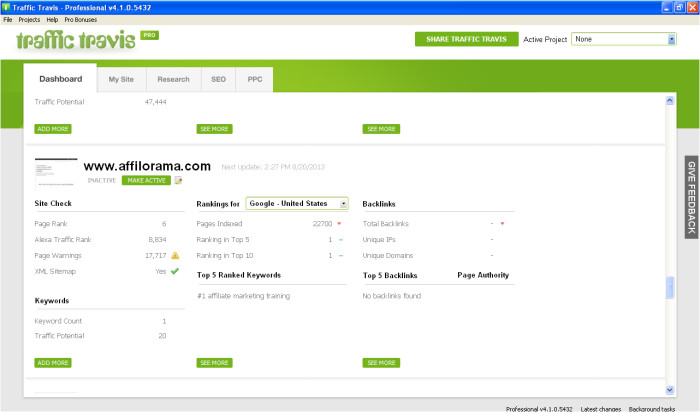Click the Next Update timestamp text
The image size is (700, 412).
click(273, 167)
